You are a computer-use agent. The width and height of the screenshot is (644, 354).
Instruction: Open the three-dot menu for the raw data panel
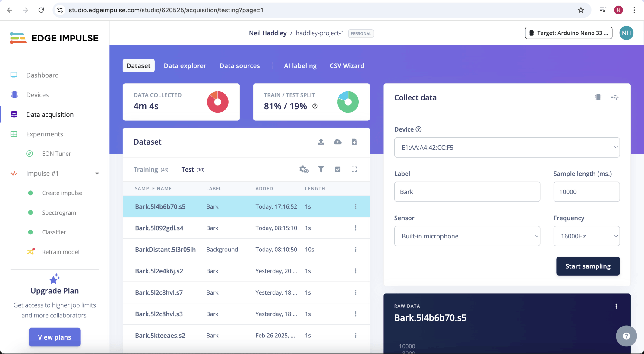[x=616, y=306]
